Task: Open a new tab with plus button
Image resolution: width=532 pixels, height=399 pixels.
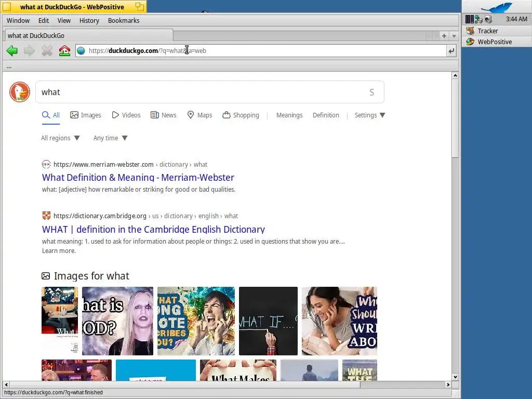Action: click(444, 36)
